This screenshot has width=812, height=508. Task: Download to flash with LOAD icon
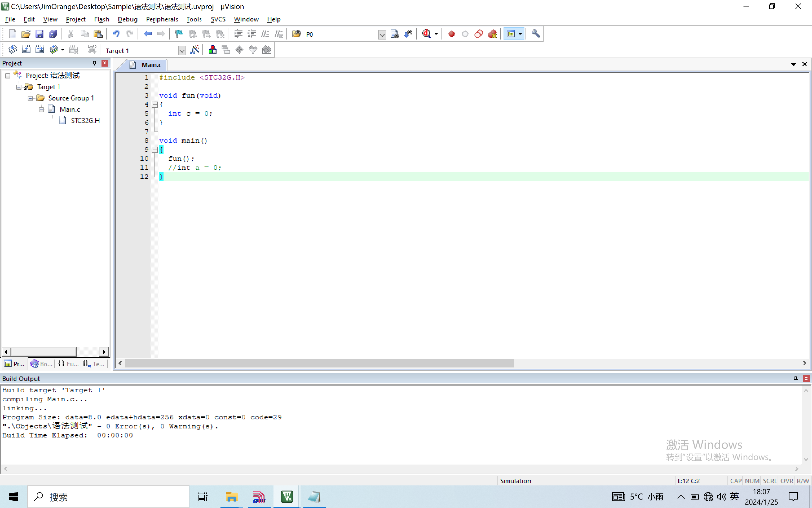point(92,50)
